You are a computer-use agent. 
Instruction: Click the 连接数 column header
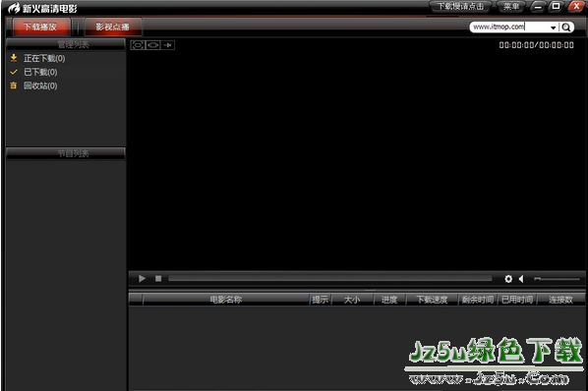(561, 300)
